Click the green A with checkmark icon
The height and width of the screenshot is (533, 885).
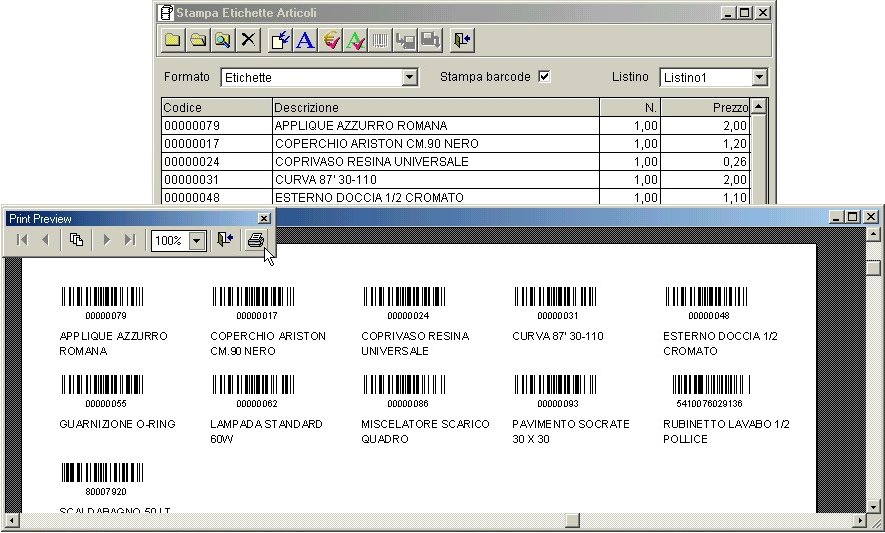(356, 40)
